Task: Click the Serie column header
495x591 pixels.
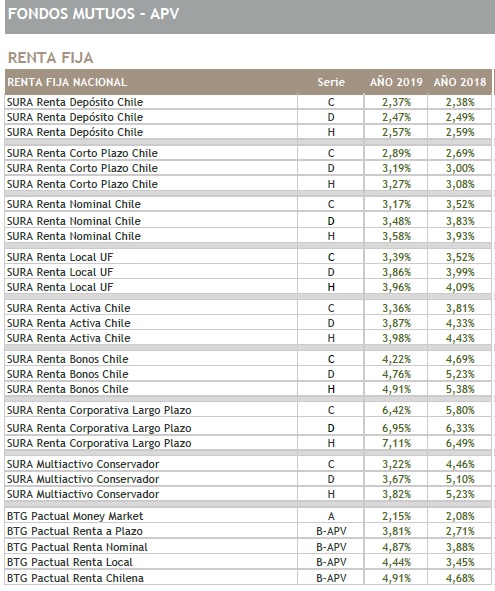Action: (331, 82)
